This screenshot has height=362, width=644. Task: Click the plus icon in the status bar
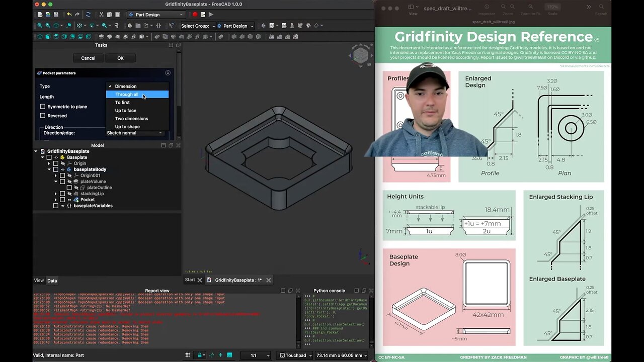pos(220,355)
